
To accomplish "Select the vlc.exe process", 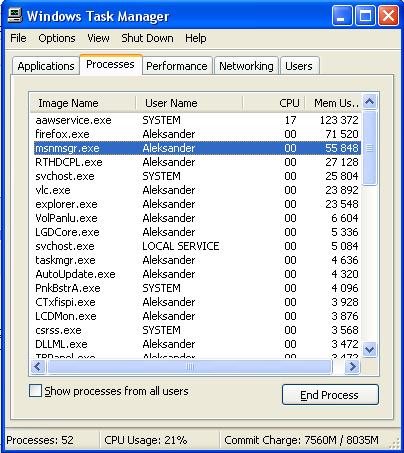I will [x=197, y=190].
